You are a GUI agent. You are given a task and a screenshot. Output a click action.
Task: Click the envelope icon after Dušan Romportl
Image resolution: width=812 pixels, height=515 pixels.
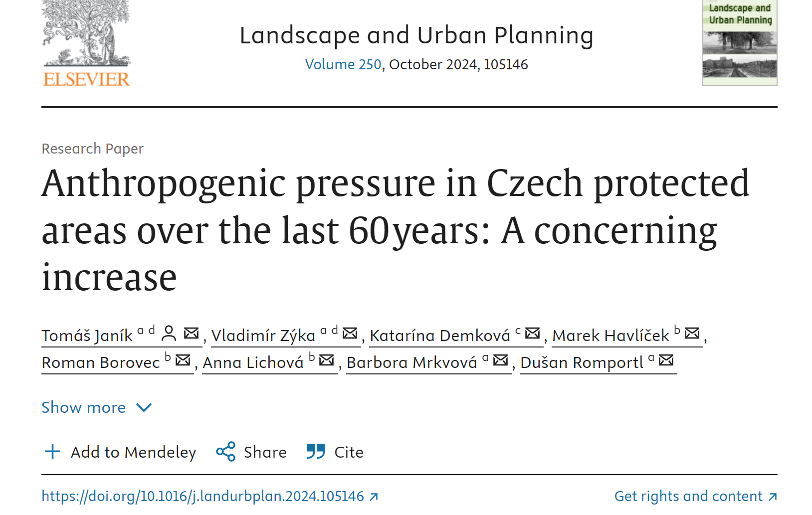click(x=666, y=360)
